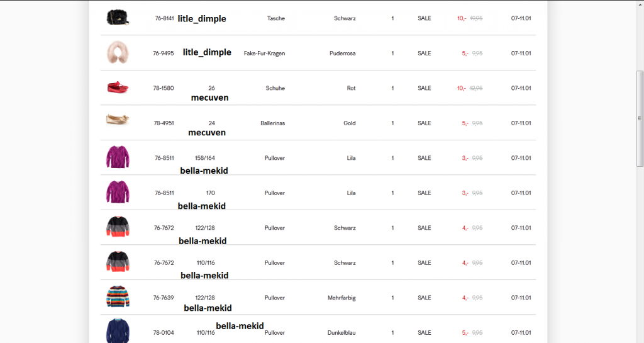Open purple pullover image for size 158/164

(118, 157)
